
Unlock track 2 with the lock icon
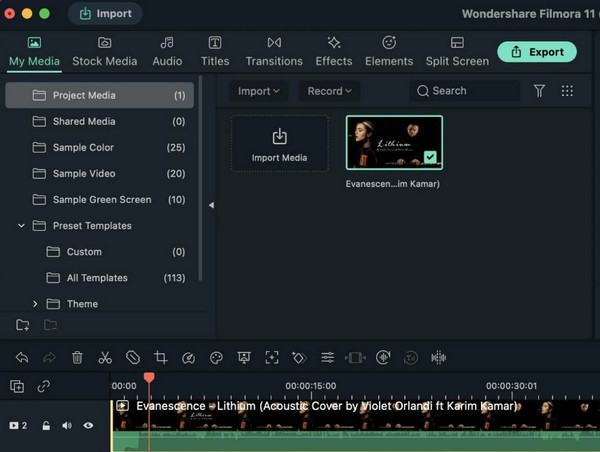(46, 426)
